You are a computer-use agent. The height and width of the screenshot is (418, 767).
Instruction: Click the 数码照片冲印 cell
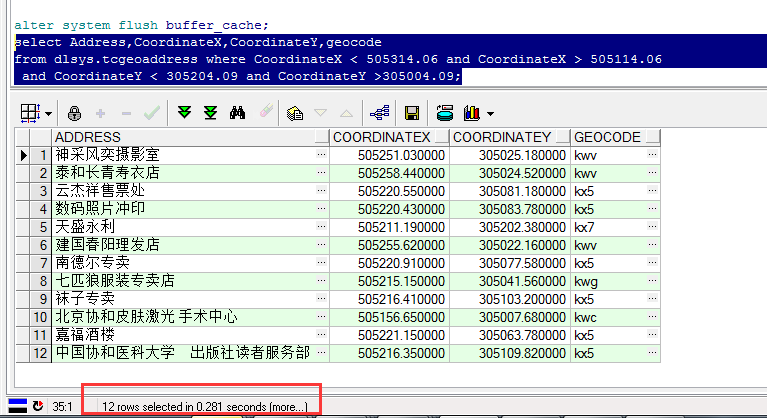[x=190, y=209]
